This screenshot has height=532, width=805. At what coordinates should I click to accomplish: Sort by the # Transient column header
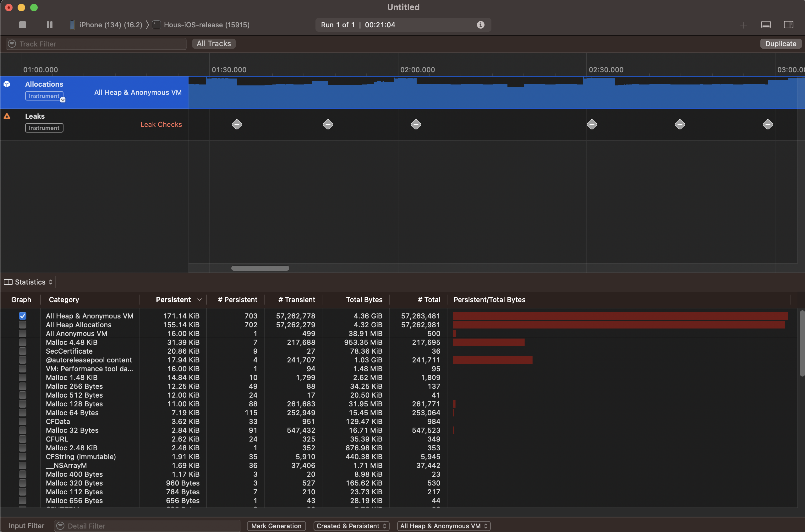click(x=296, y=300)
